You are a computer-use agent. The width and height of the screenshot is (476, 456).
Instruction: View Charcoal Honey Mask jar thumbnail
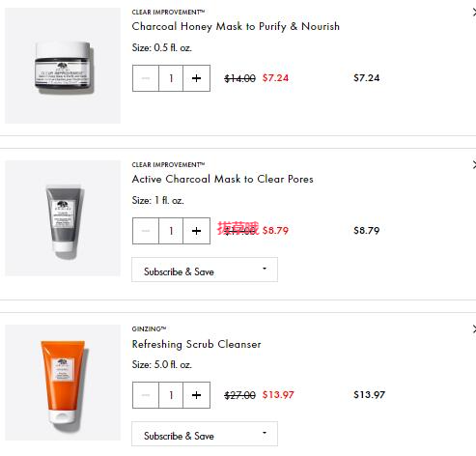pyautogui.click(x=63, y=66)
